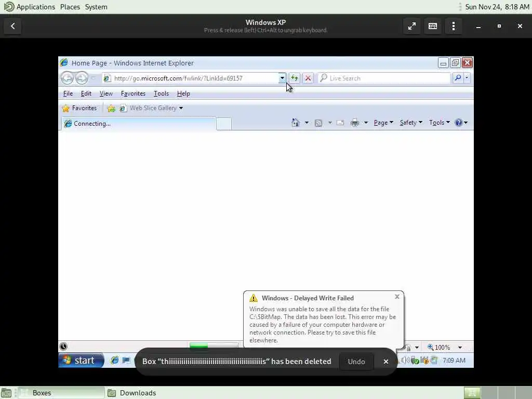Open the System menu
The image size is (532, 399).
96,7
